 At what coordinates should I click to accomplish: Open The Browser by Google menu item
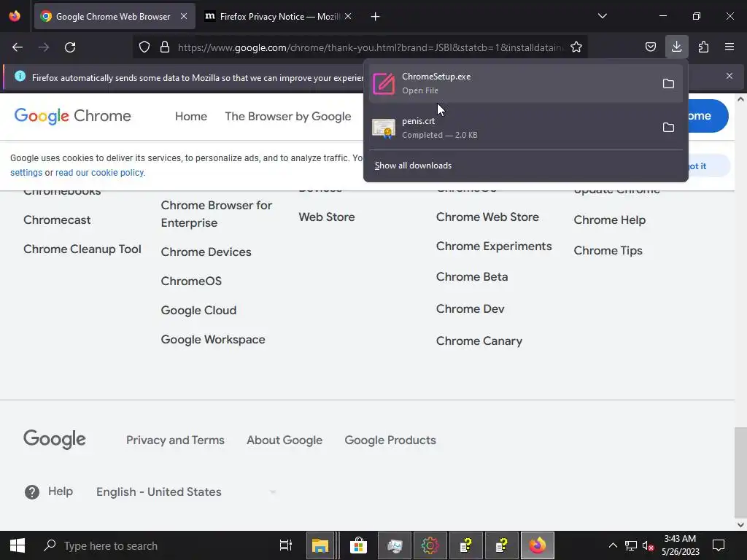coord(287,116)
